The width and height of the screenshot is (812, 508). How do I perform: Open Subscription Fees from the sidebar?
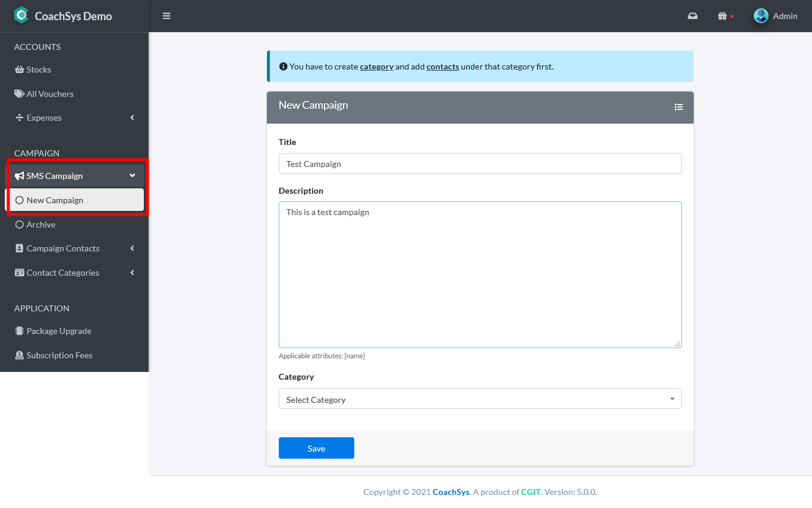59,355
